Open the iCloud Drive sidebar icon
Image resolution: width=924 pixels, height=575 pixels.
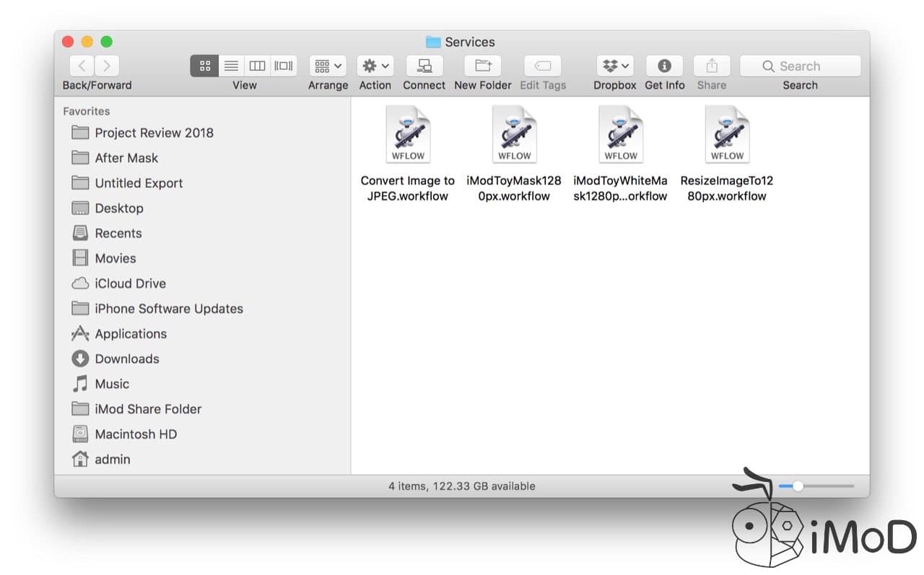[131, 283]
